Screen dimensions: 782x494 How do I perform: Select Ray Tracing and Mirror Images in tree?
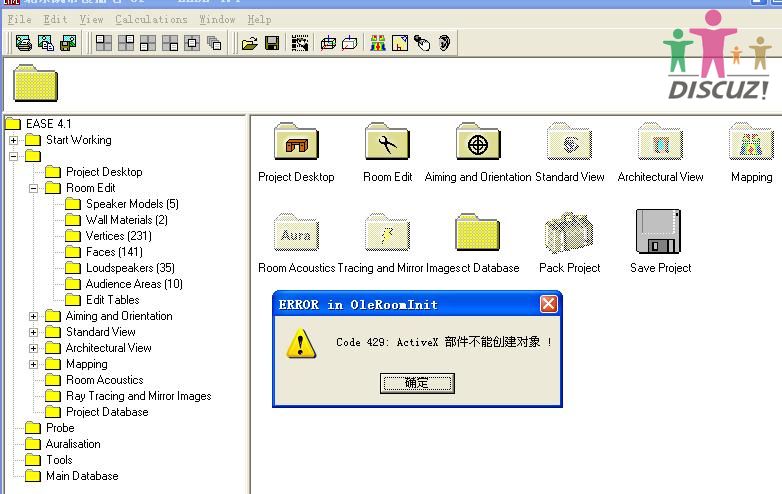tap(139, 396)
